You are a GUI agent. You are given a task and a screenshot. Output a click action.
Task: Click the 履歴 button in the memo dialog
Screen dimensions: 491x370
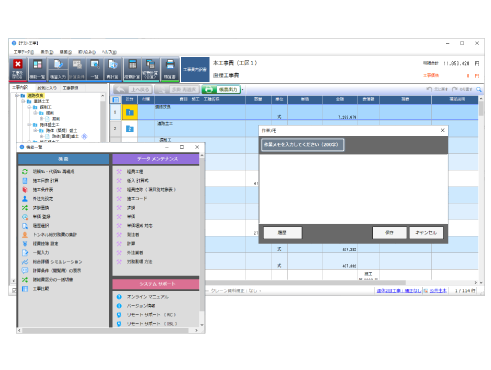(282, 233)
